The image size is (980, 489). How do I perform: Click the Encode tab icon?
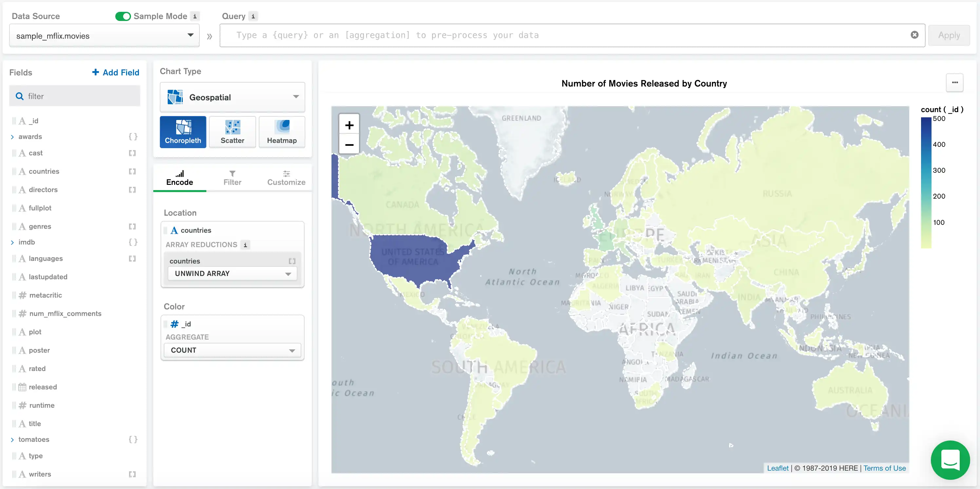[x=179, y=173]
